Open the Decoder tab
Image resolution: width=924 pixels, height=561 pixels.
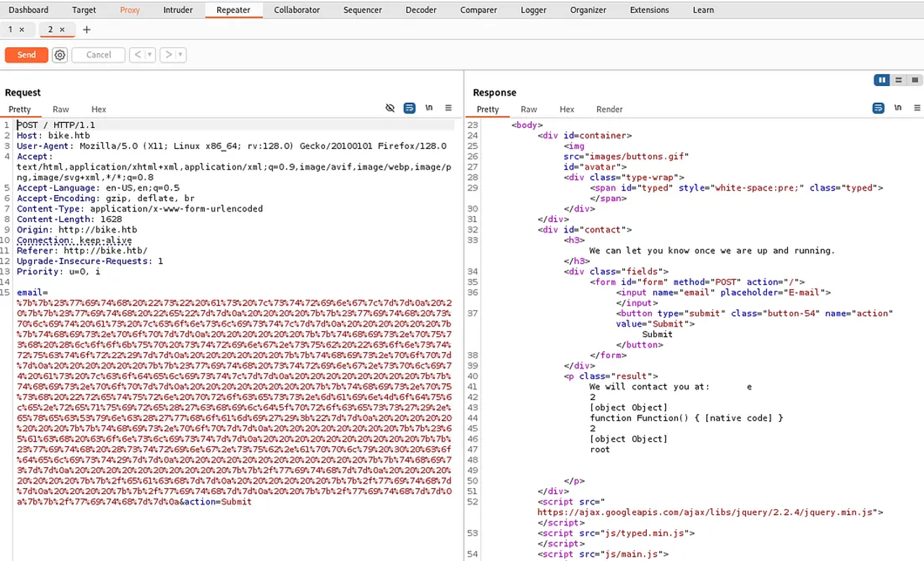coord(421,10)
